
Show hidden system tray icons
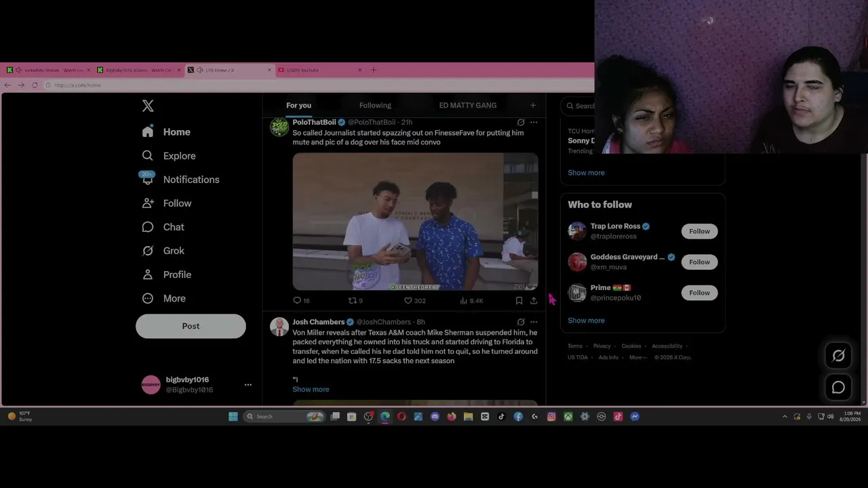click(785, 417)
